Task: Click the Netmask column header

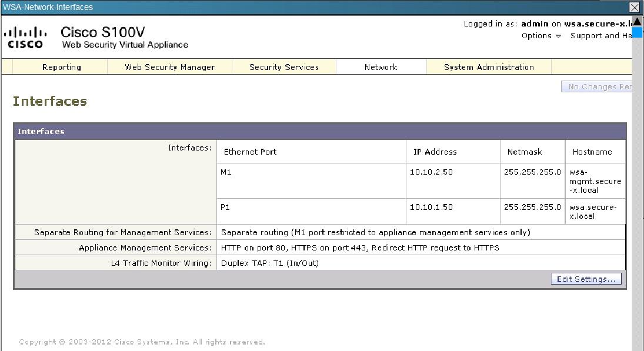Action: click(x=525, y=152)
